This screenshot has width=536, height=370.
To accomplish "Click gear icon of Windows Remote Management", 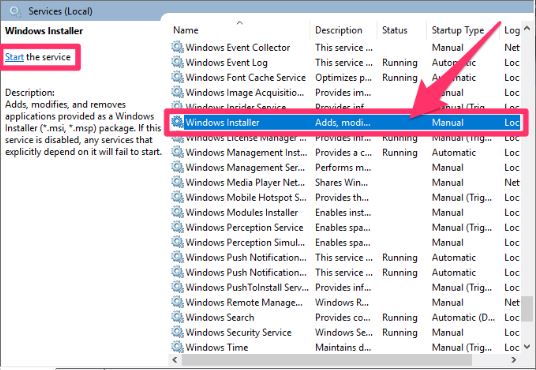I will coord(177,302).
